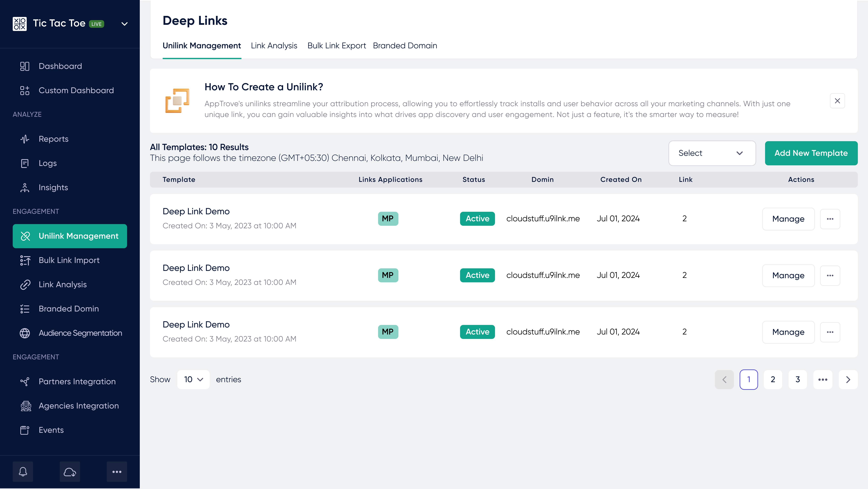Go to previous page arrow
The image size is (868, 489).
(724, 380)
